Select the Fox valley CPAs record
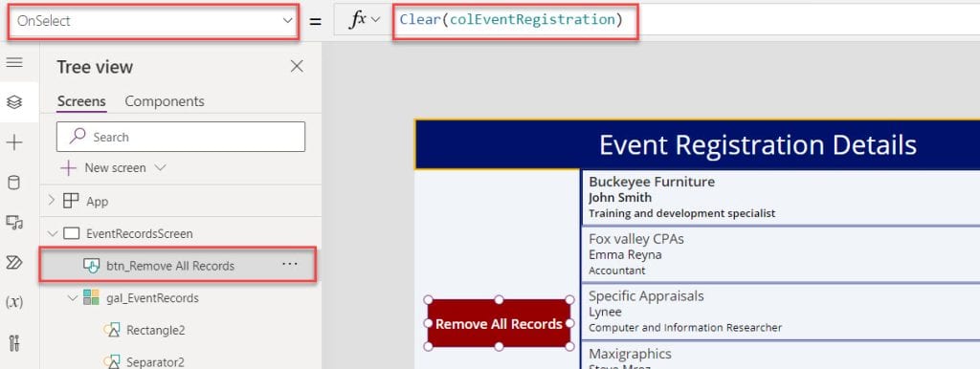The width and height of the screenshot is (980, 369). pyautogui.click(x=781, y=254)
